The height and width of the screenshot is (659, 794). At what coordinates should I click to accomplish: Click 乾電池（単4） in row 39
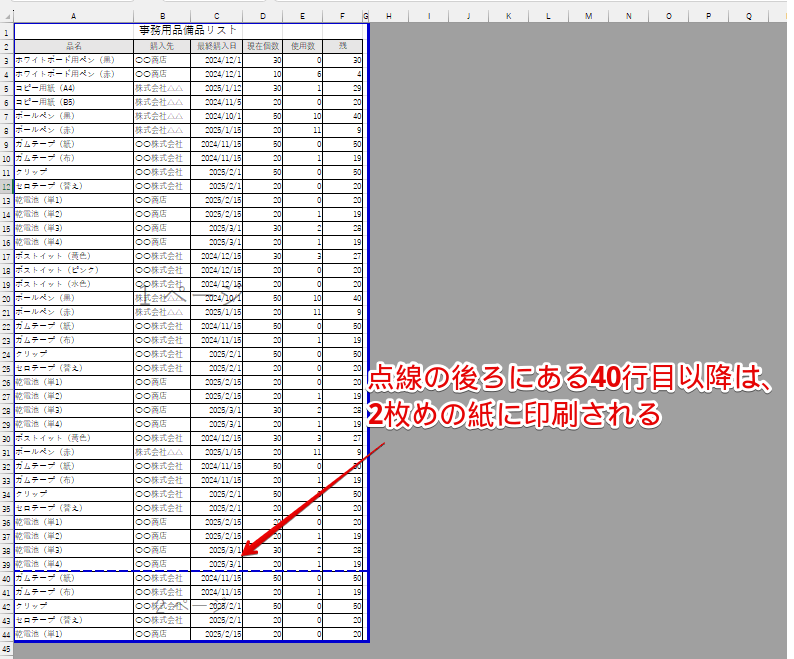pos(74,564)
